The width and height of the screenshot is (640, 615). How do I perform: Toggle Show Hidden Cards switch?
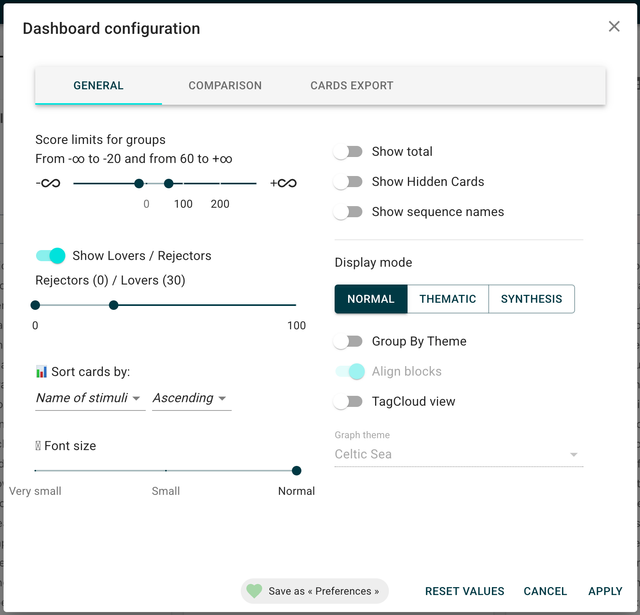[348, 182]
